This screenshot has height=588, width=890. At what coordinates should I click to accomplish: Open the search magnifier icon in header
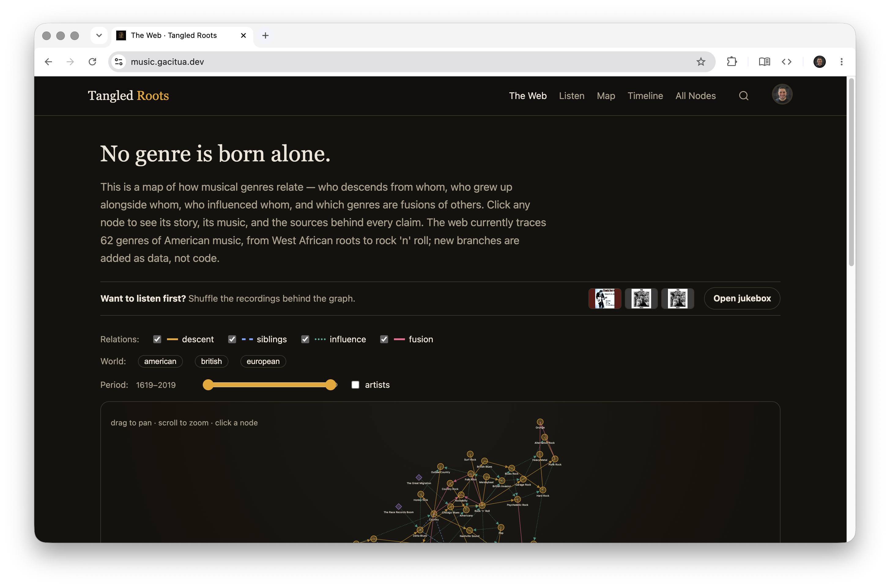tap(743, 96)
